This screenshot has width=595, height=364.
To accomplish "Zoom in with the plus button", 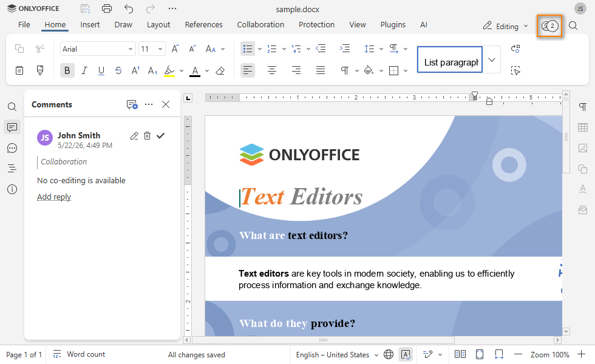I will 582,354.
